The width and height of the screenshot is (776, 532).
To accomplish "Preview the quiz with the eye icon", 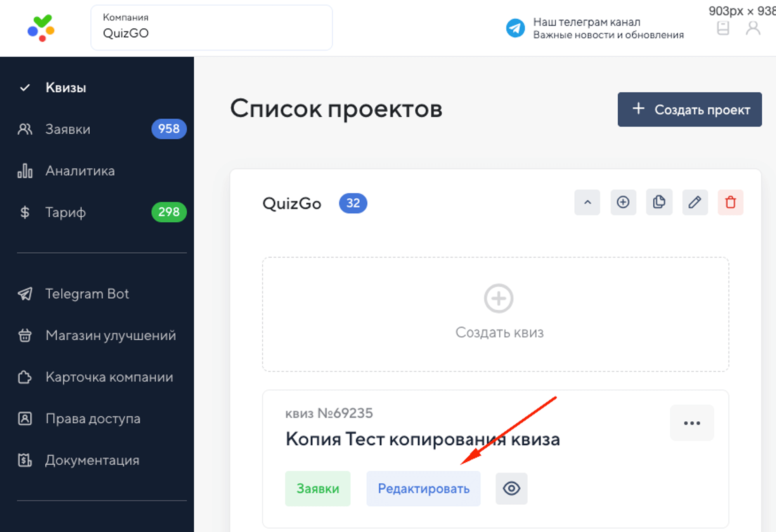I will (x=511, y=489).
